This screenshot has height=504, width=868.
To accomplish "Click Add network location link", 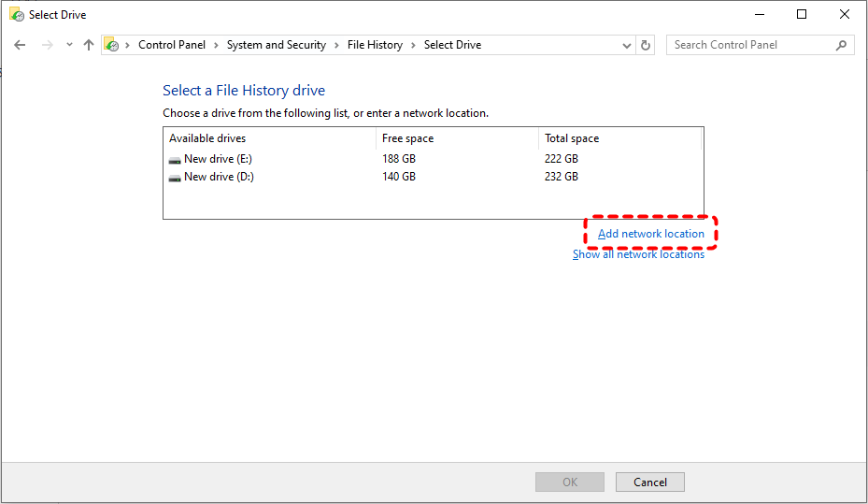I will pos(651,234).
